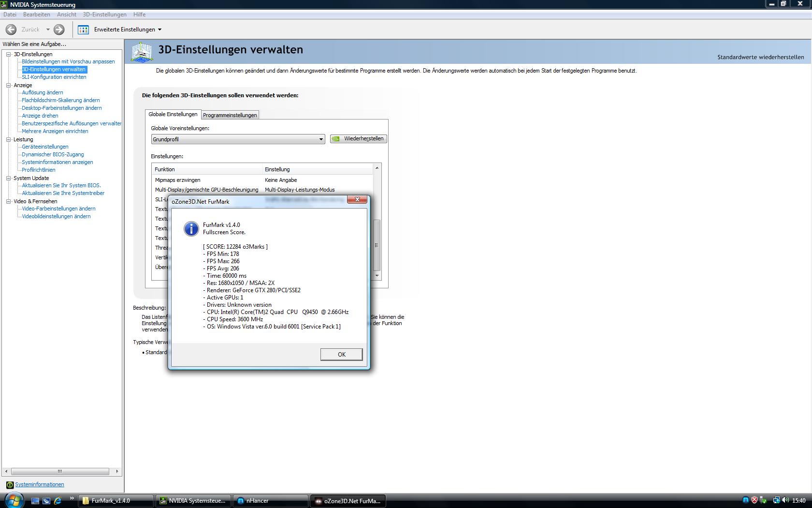Screen dimensions: 812x508
Task: Open Videobildeinstellungen ändern
Action: point(56,216)
